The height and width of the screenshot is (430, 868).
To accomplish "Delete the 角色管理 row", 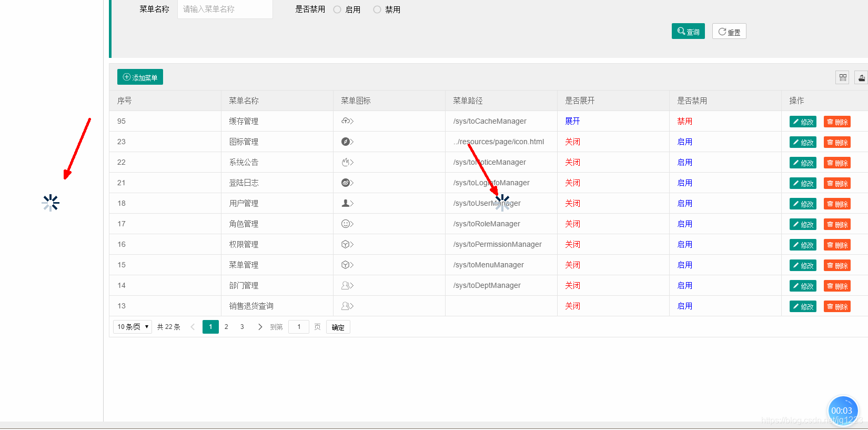I will 837,224.
